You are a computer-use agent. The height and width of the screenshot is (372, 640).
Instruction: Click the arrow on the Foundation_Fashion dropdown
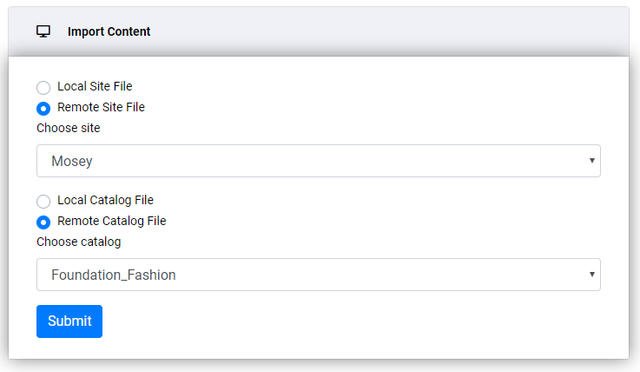pos(592,274)
